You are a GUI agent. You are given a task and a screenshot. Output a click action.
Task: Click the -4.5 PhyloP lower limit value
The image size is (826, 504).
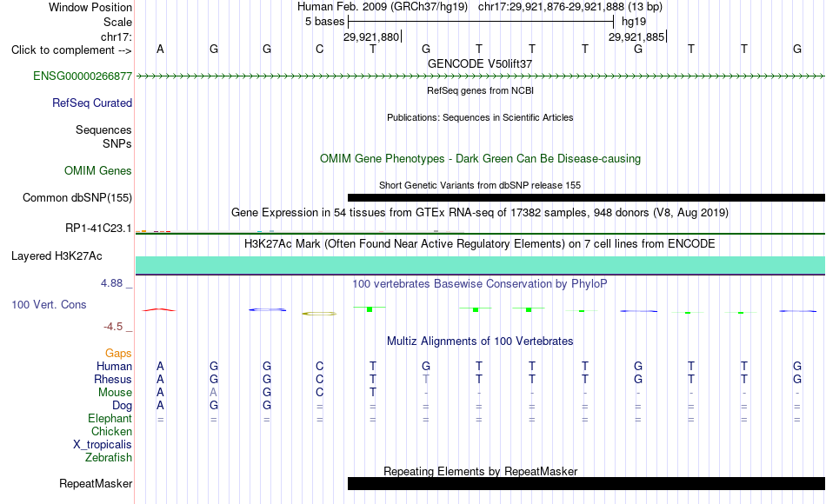(113, 327)
